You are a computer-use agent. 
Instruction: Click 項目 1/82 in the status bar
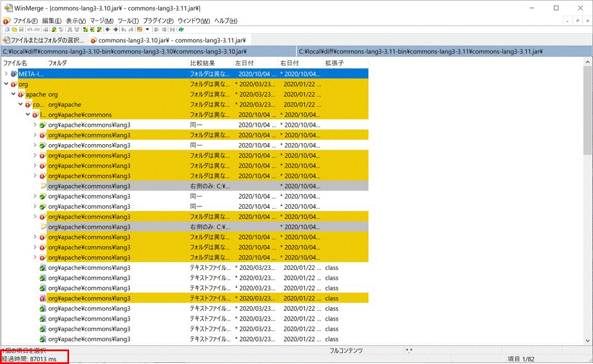(521, 359)
